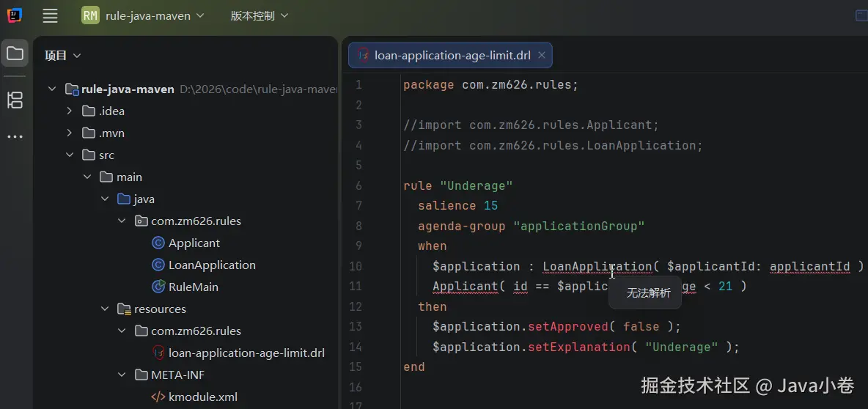Click the setApproved method call in editor
The width and height of the screenshot is (868, 409).
[568, 326]
